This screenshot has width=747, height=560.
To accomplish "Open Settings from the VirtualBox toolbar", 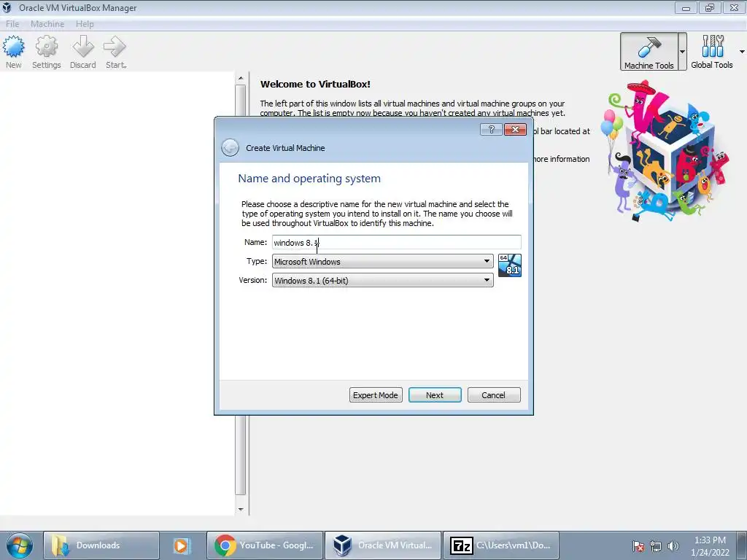I will 46,52.
